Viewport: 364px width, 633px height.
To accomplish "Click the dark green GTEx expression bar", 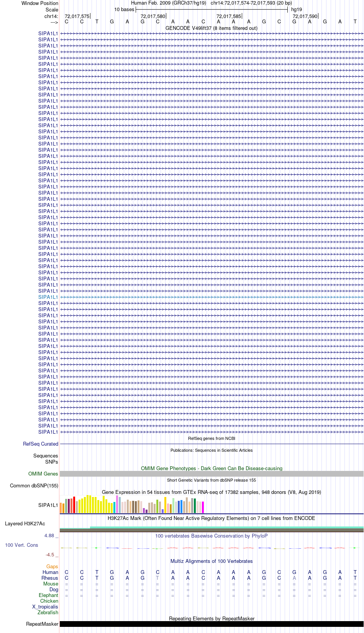I will (195, 506).
